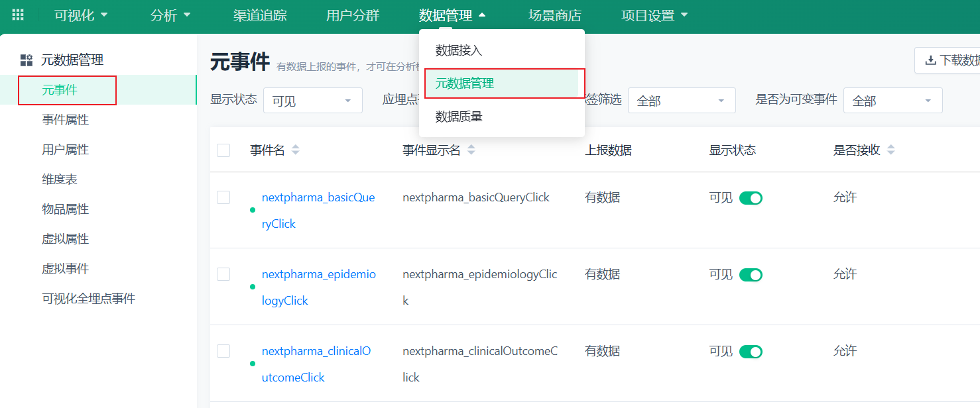Expand the 是否为可变事件 dropdown
980x408 pixels.
892,101
